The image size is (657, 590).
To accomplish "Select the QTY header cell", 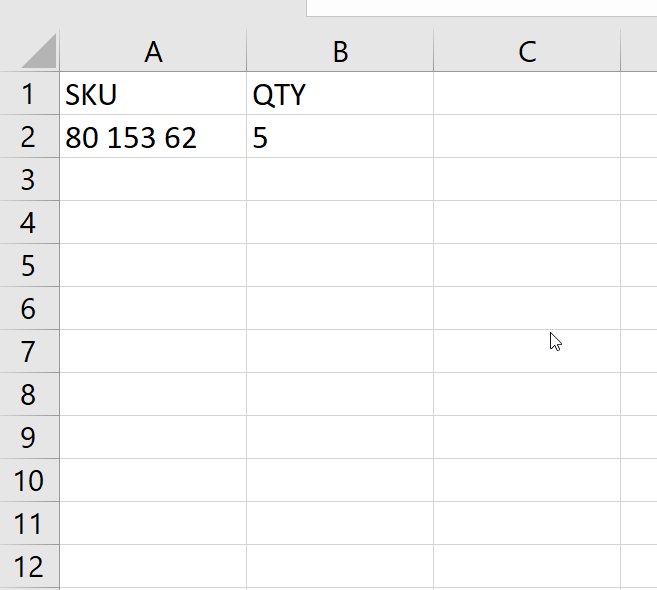I will tap(340, 95).
